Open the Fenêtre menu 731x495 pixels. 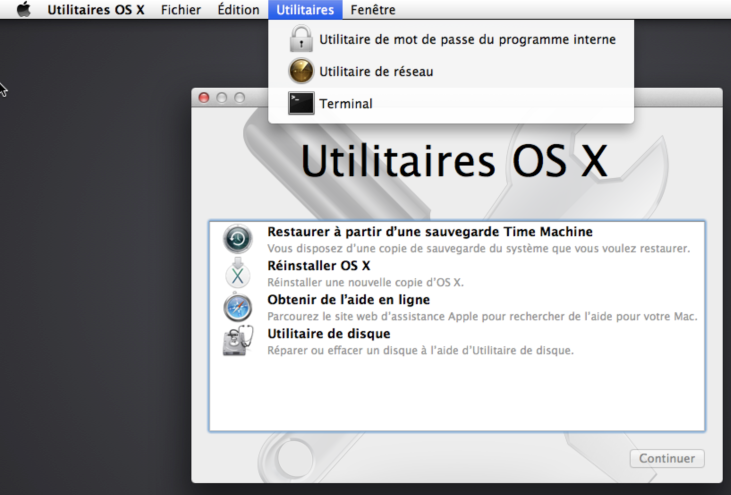point(373,9)
